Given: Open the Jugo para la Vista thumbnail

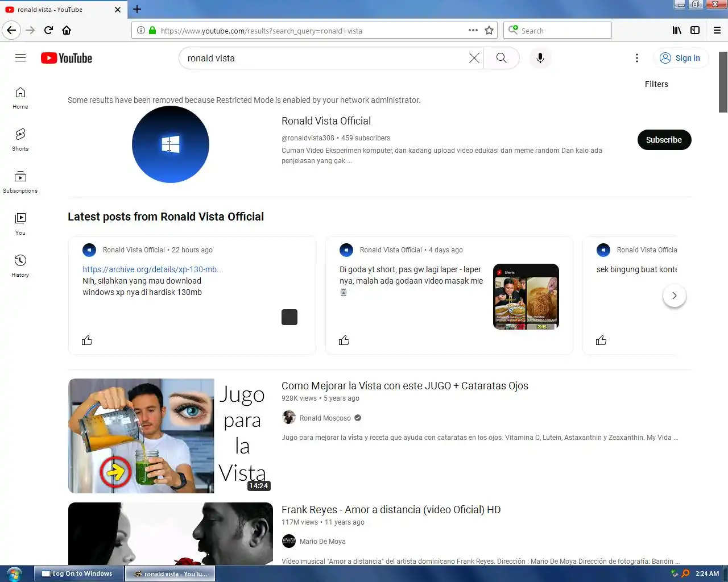Looking at the screenshot, I should (x=170, y=436).
